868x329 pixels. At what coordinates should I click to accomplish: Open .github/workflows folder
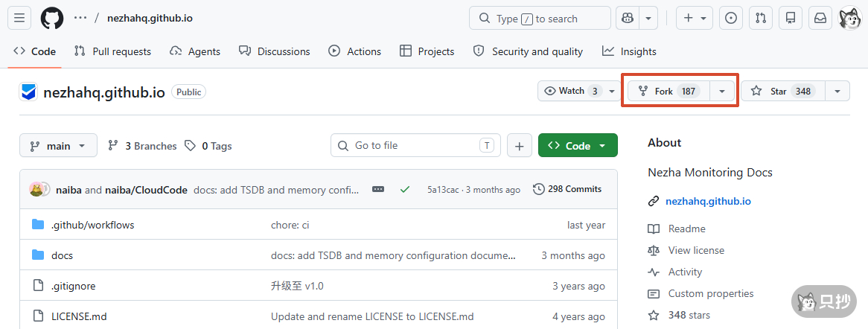93,225
